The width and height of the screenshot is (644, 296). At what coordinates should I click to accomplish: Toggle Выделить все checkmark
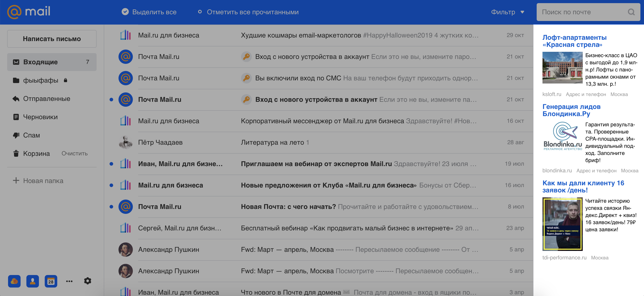coord(125,12)
